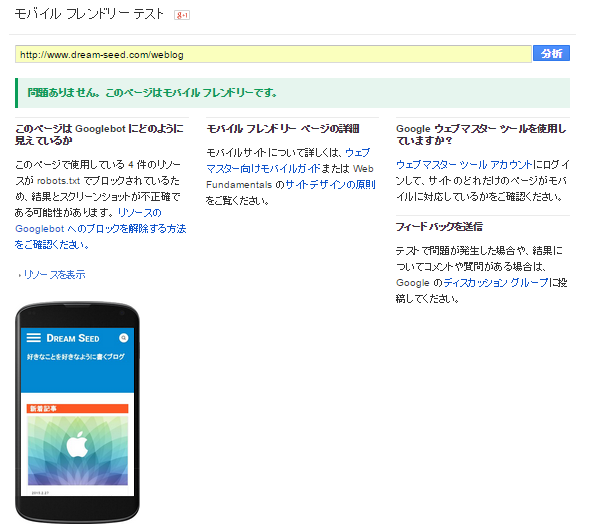
Task: Open the リソースの Googlebot へのブロックを解除する方法 link
Action: coord(101,229)
